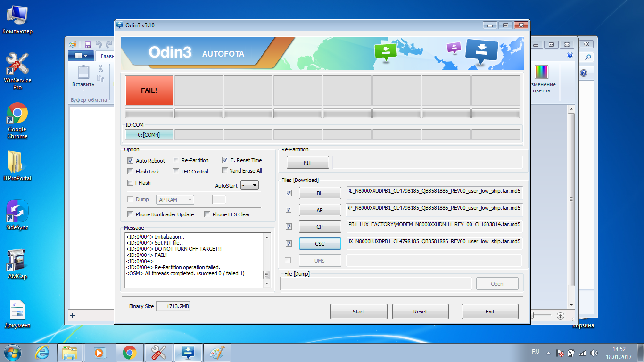Open the Документ file on the desktop

click(x=17, y=313)
